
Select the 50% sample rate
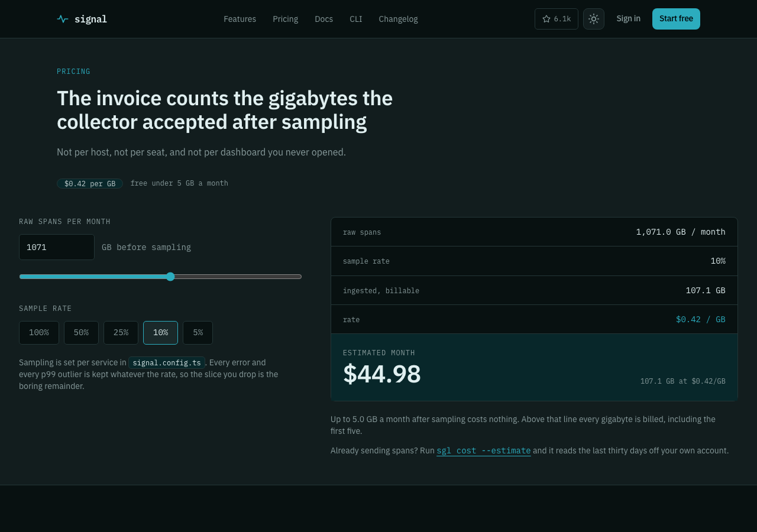[81, 333]
